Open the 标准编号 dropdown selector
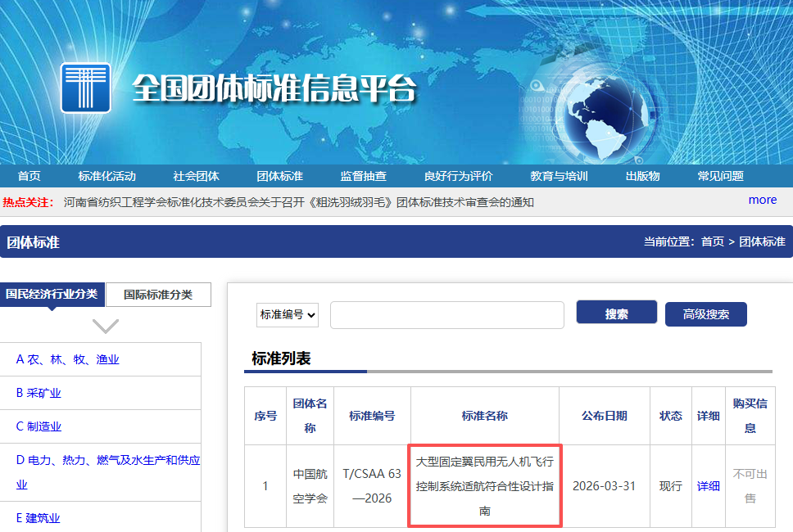Screen dimensions: 793x532 (x=287, y=314)
